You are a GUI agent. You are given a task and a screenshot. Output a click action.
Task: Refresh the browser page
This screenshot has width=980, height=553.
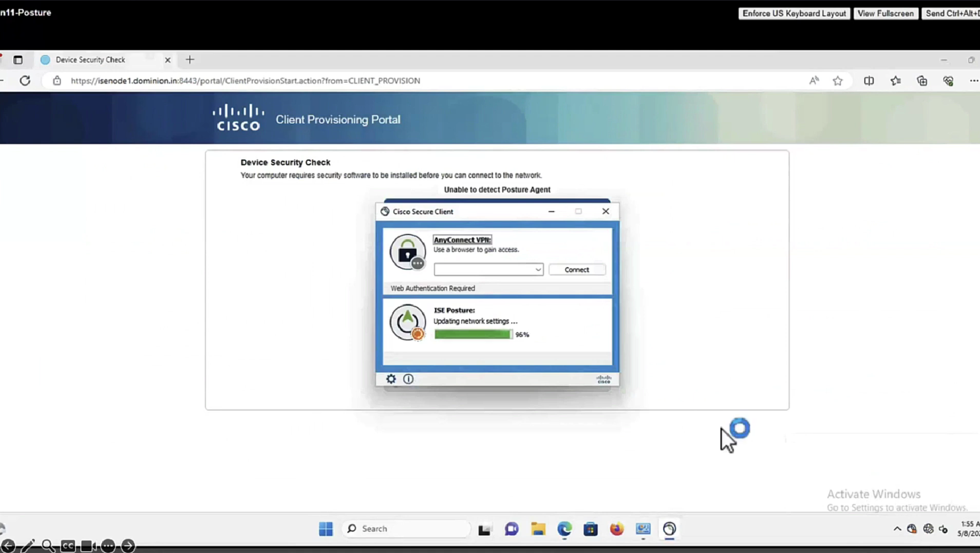click(25, 81)
